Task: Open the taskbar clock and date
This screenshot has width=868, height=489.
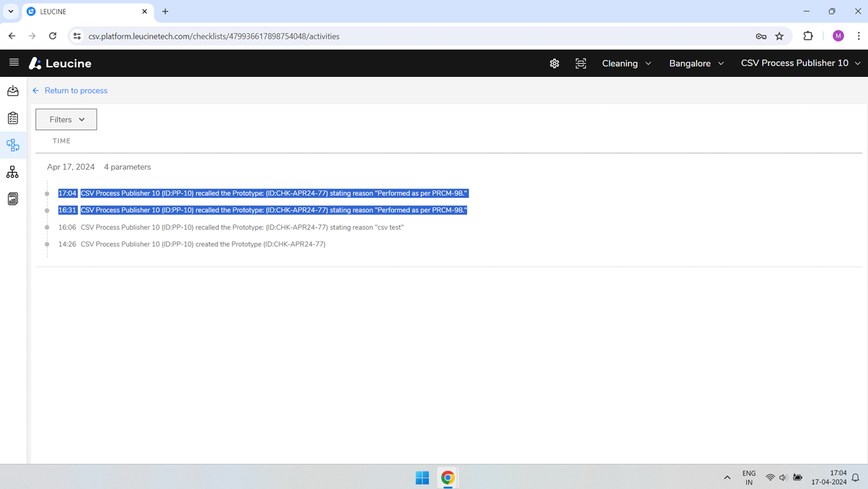Action: pos(829,477)
